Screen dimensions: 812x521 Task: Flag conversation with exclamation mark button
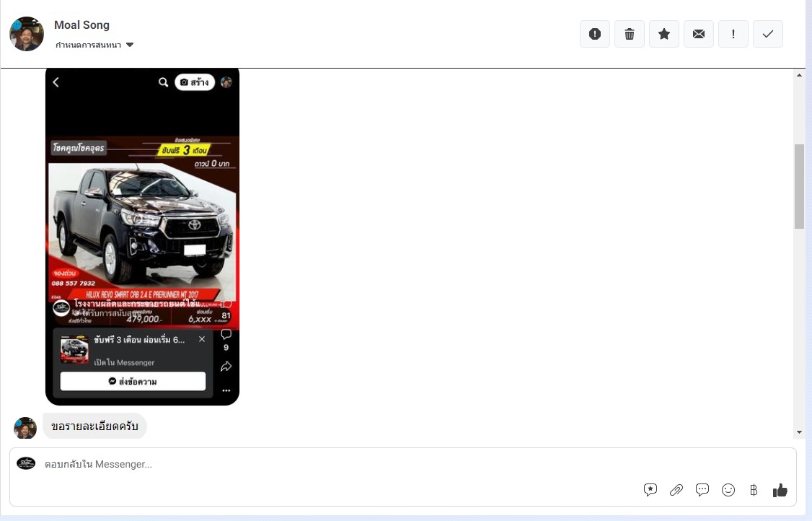click(733, 34)
